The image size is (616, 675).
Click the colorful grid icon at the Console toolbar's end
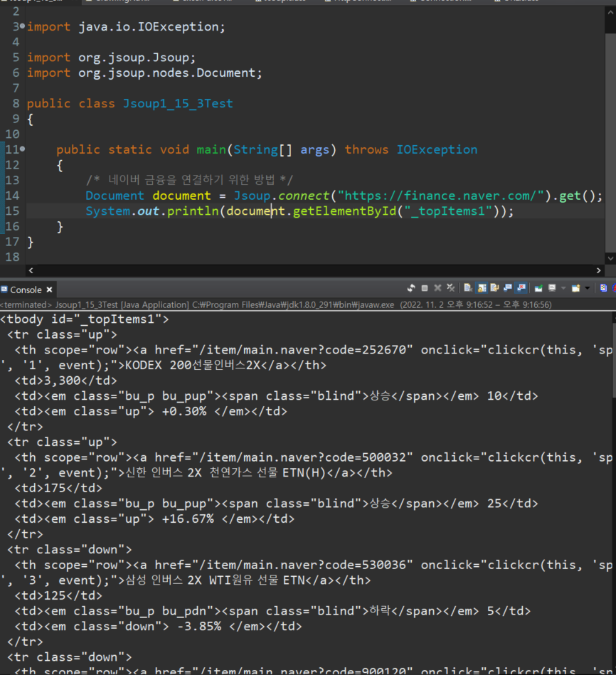point(603,288)
